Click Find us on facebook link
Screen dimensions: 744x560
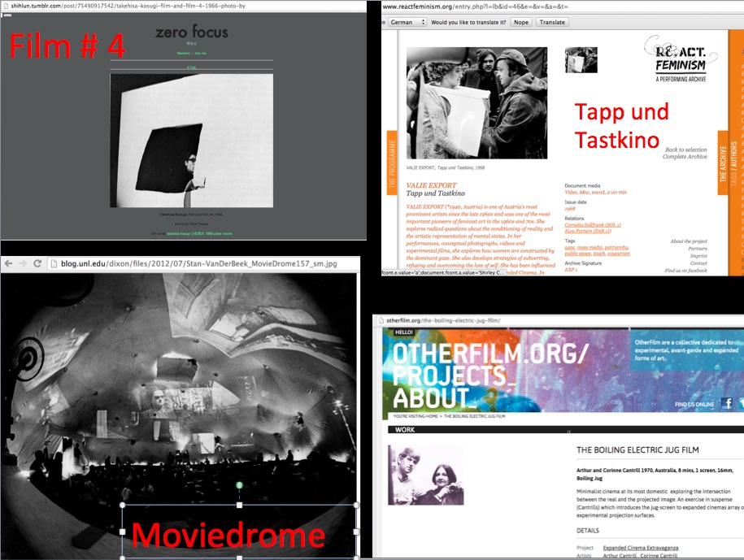click(685, 271)
